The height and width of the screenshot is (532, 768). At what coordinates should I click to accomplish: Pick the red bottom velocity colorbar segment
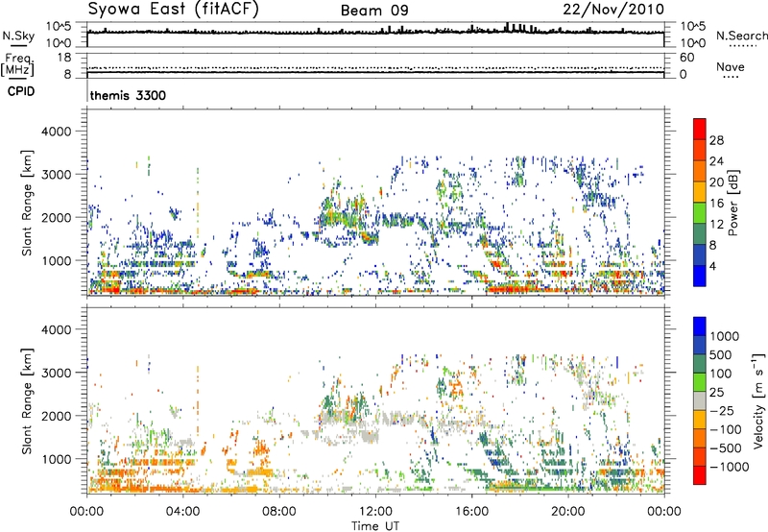tap(700, 475)
